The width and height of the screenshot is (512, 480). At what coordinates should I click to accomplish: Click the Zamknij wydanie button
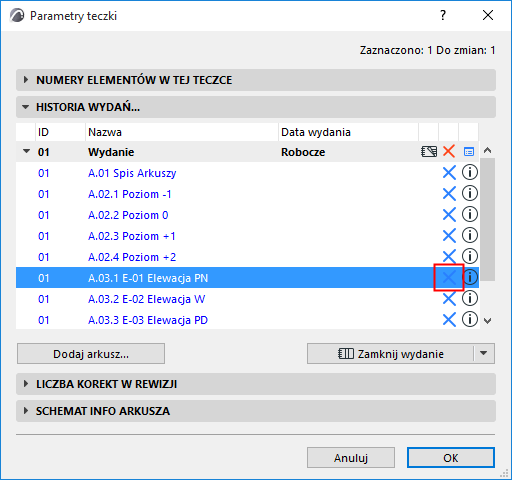click(x=390, y=354)
